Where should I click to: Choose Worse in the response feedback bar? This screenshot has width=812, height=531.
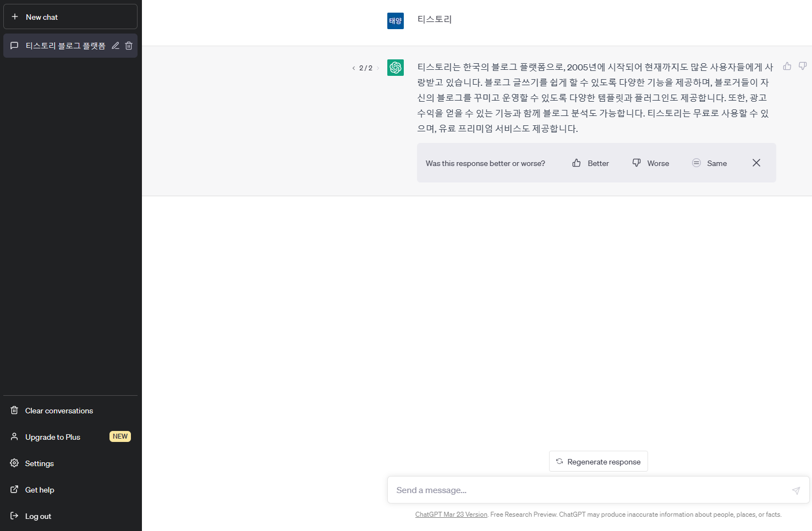[651, 163]
